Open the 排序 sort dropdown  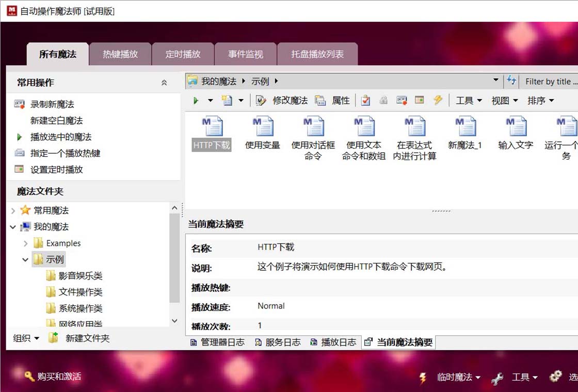[540, 100]
